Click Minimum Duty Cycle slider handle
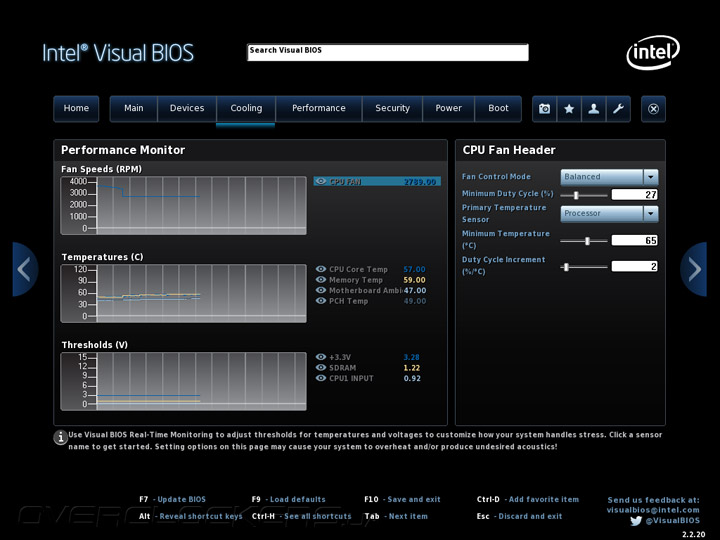This screenshot has height=540, width=720. 576,195
